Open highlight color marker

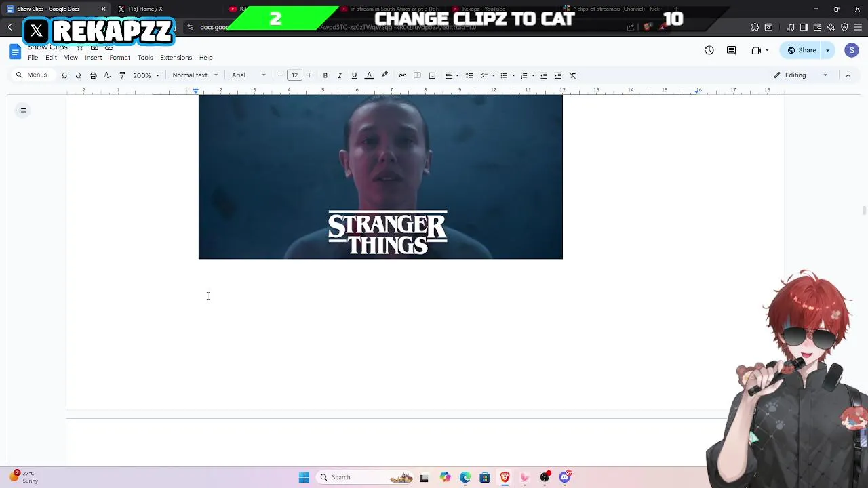[x=384, y=75]
